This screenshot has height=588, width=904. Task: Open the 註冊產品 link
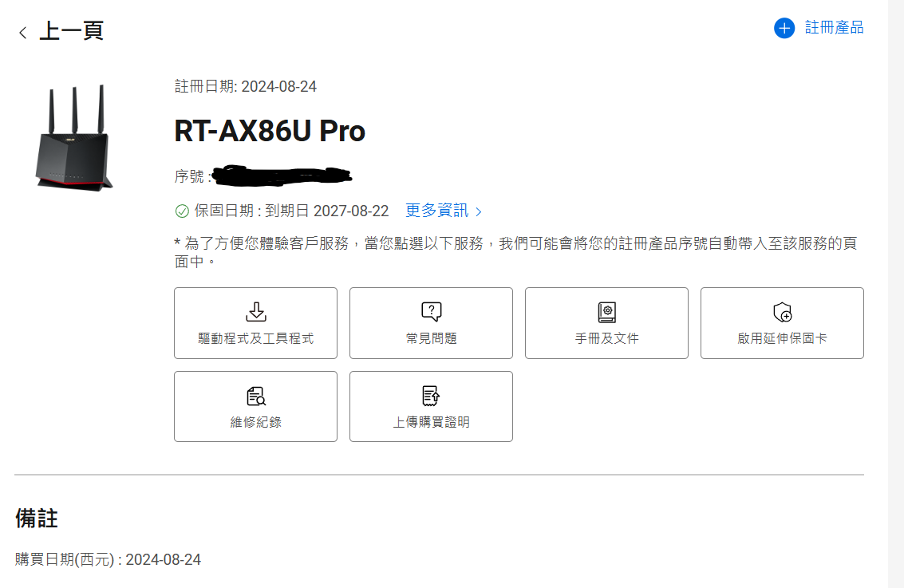click(x=835, y=28)
